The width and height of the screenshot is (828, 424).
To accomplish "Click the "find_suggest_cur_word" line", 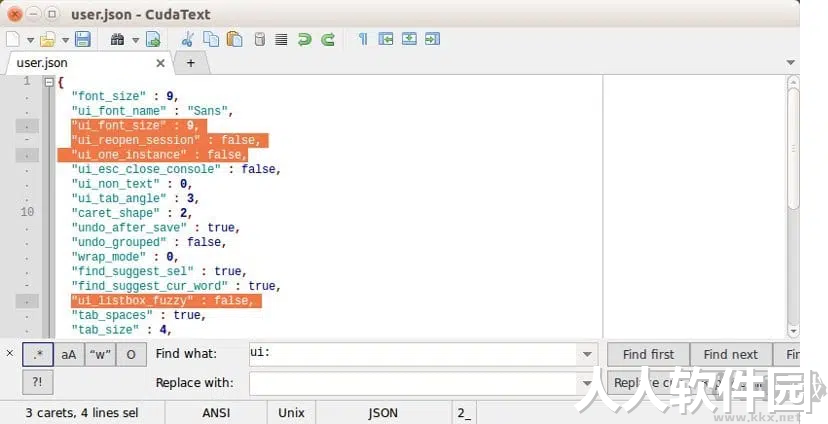I will [x=176, y=286].
